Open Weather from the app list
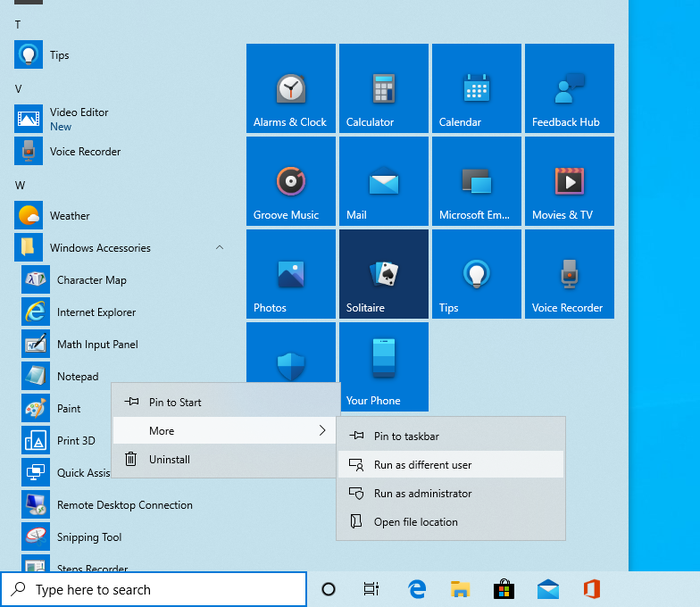Screen dimensions: 700x607 point(121,216)
